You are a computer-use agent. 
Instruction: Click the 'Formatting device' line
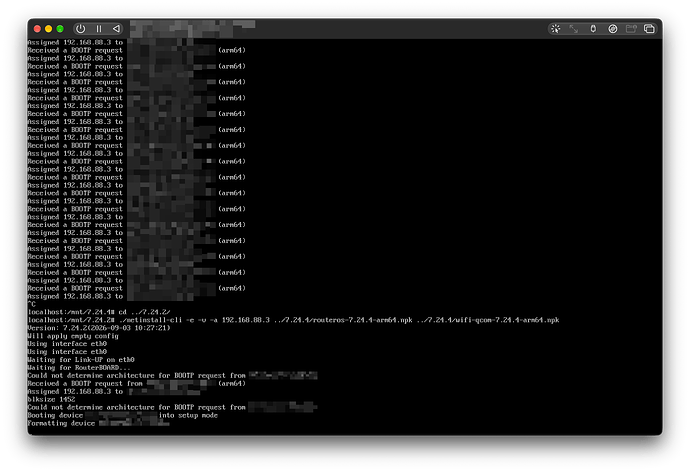coord(98,423)
